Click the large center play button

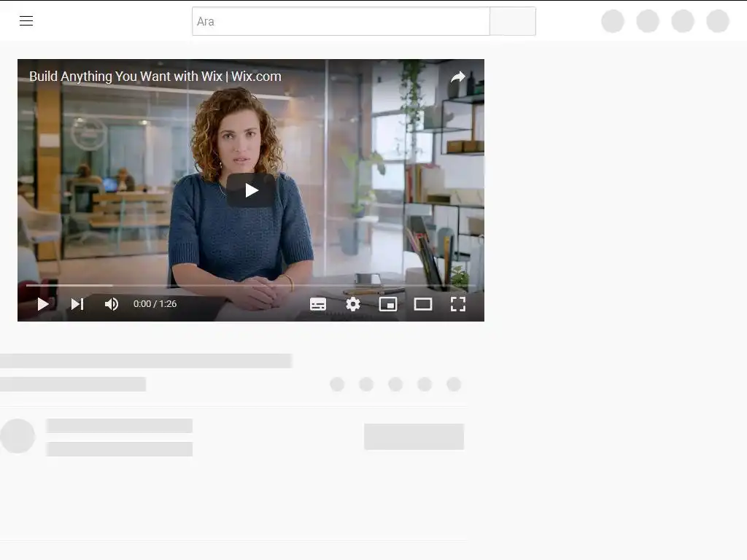[251, 190]
